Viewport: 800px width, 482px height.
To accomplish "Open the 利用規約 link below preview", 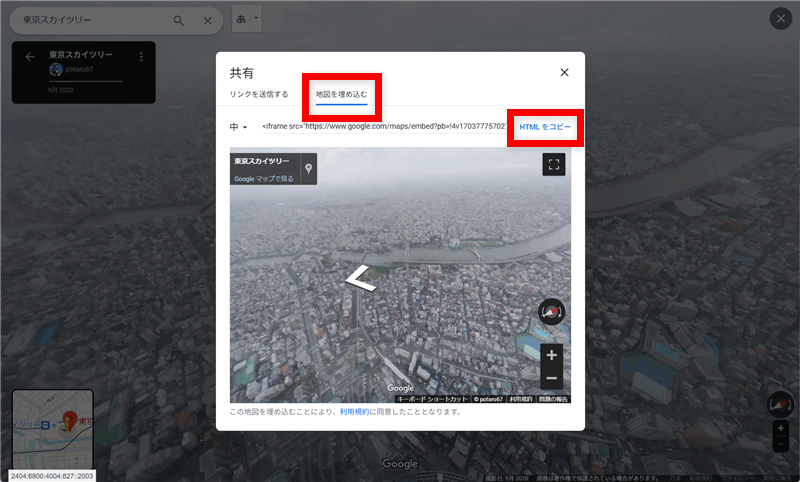I will (x=354, y=412).
